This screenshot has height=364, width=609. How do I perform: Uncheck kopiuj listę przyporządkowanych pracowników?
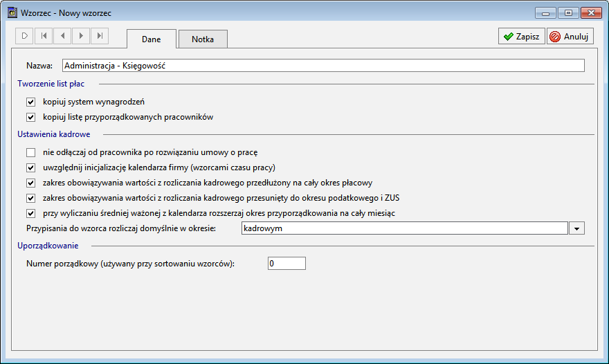(x=30, y=117)
